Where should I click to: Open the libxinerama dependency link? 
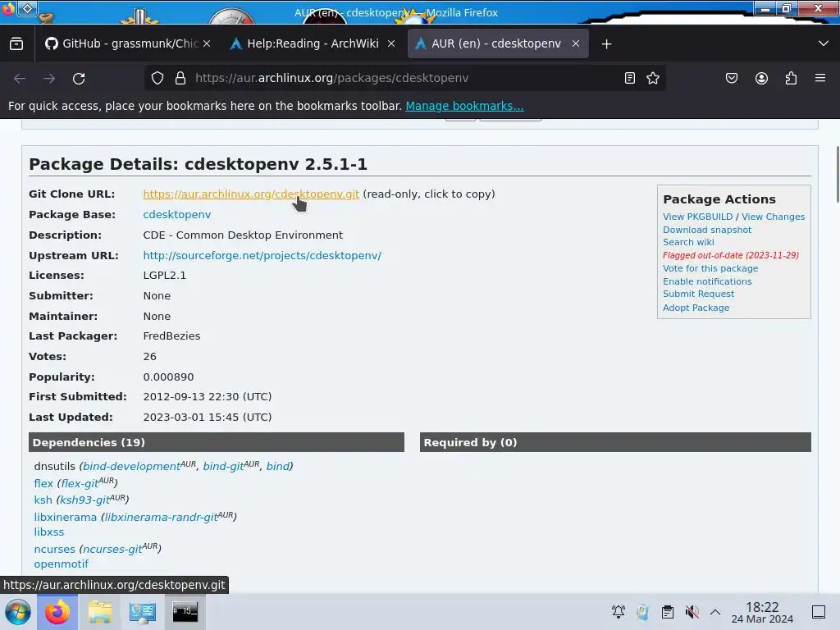66,517
